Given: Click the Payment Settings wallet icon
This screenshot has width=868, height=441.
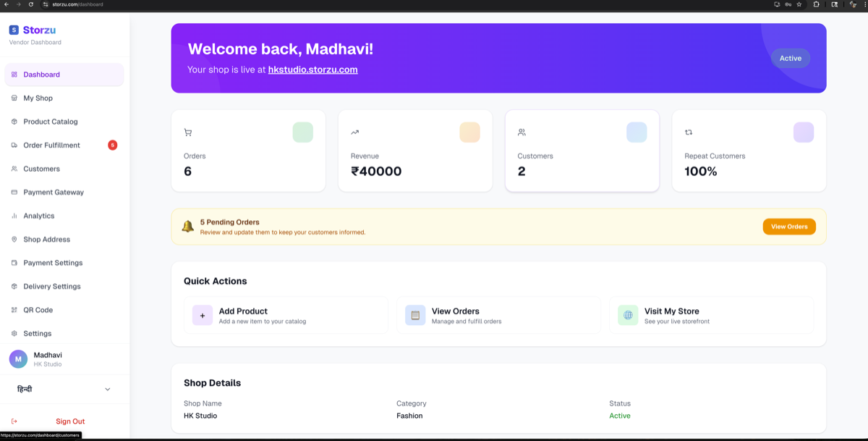Looking at the screenshot, I should [x=14, y=263].
